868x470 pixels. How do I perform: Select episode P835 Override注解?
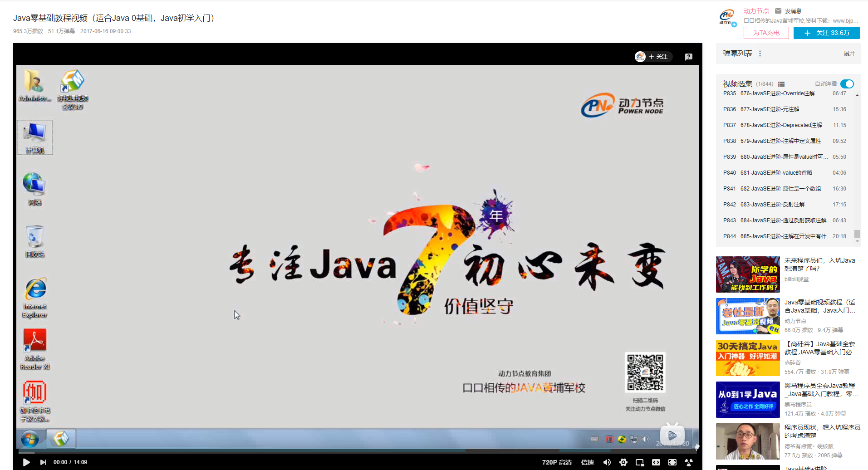785,93
